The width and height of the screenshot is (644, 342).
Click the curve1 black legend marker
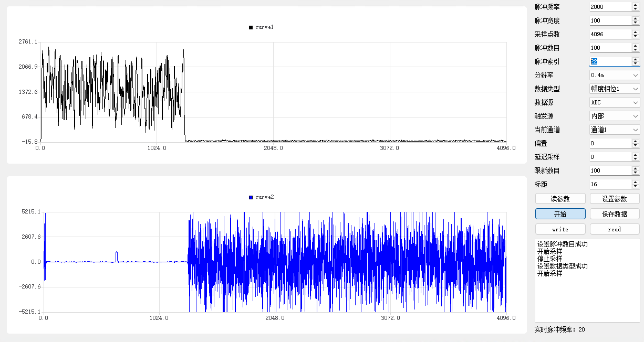coord(251,27)
